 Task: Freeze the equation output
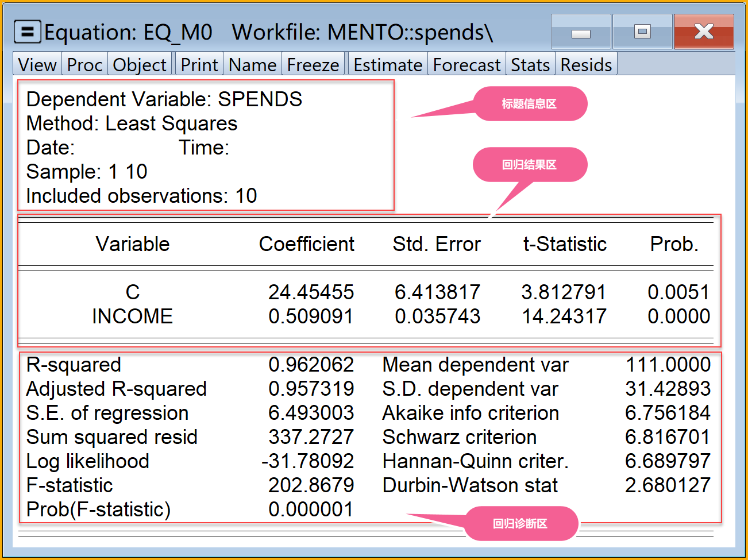(313, 65)
